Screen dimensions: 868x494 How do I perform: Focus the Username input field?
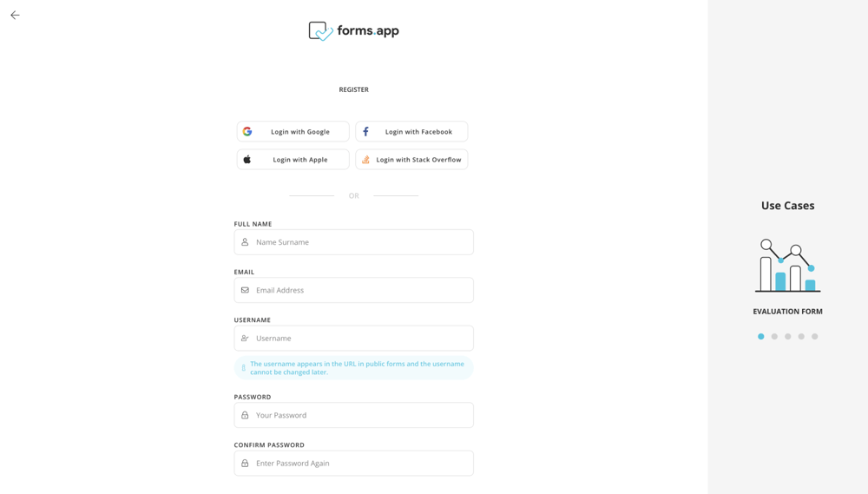point(360,339)
